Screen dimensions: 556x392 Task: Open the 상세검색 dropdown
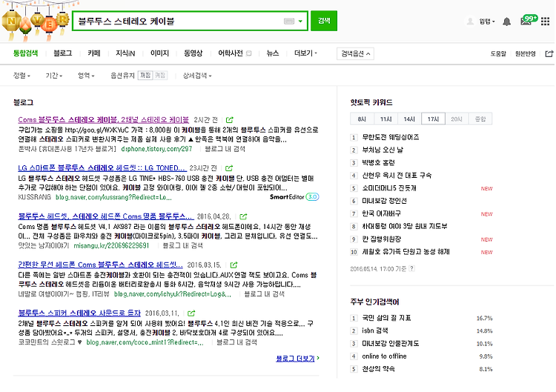click(197, 76)
